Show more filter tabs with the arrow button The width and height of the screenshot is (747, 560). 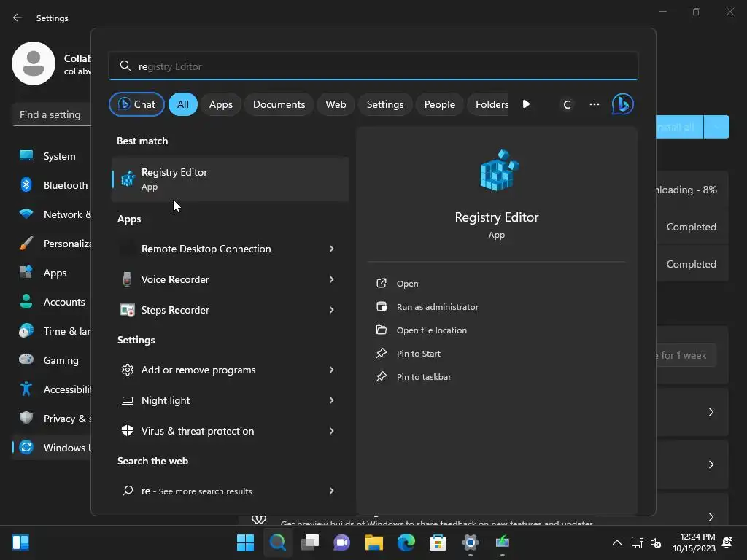coord(526,104)
